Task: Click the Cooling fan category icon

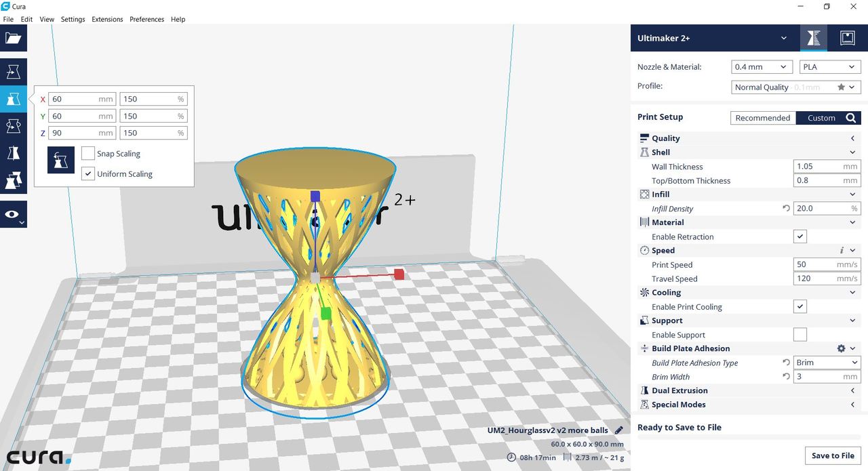Action: pyautogui.click(x=644, y=293)
